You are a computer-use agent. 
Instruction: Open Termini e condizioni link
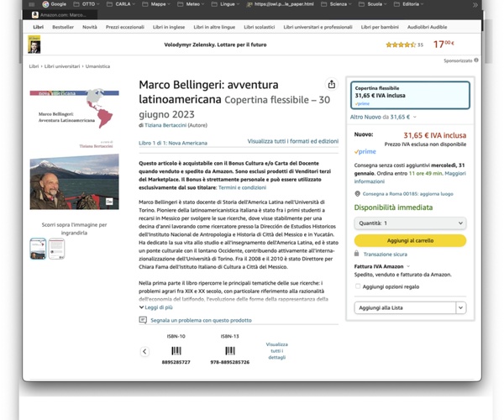point(242,187)
